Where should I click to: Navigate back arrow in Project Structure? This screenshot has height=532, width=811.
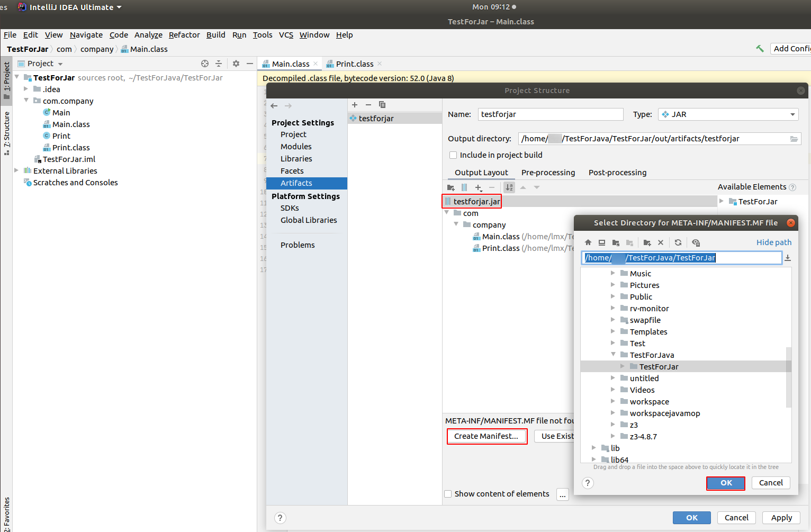coord(274,106)
